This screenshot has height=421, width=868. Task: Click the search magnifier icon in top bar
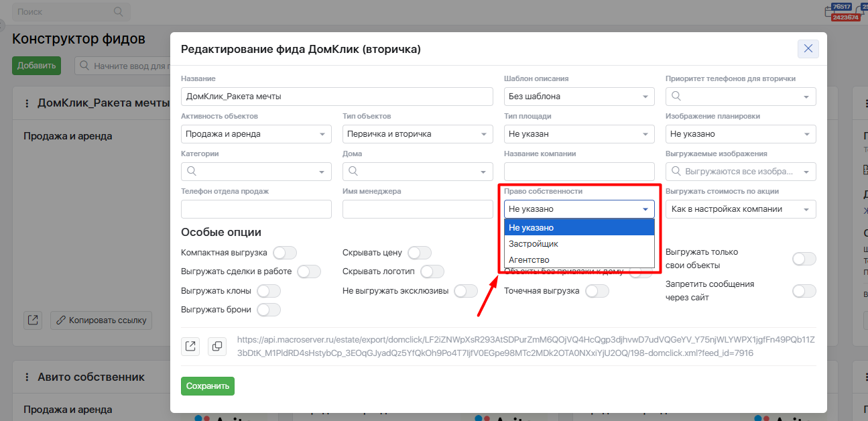(x=119, y=12)
